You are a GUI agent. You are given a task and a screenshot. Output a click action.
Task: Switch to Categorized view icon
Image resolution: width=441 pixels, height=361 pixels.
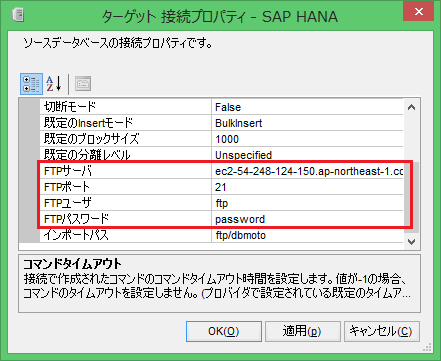click(x=31, y=84)
